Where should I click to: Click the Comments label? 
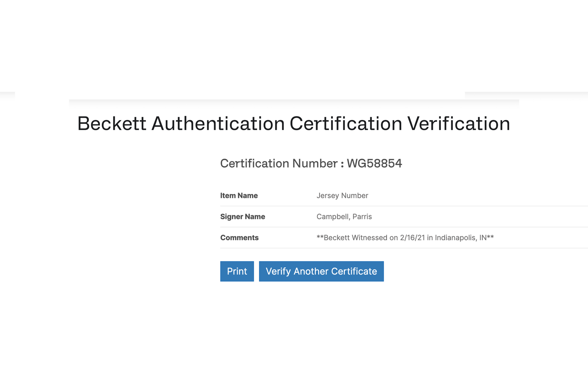(239, 238)
